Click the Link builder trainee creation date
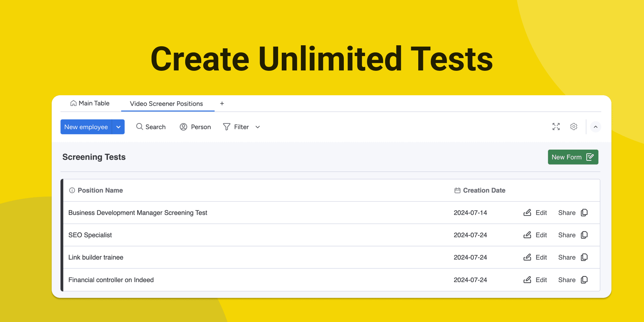644x322 pixels. pos(470,257)
